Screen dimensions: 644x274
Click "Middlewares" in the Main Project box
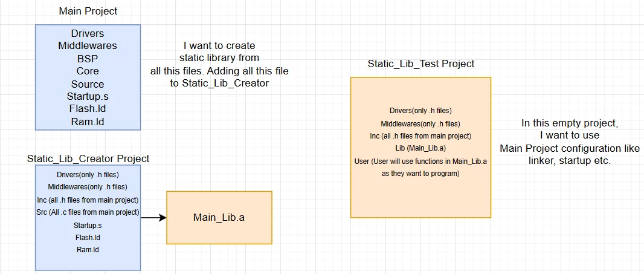88,46
